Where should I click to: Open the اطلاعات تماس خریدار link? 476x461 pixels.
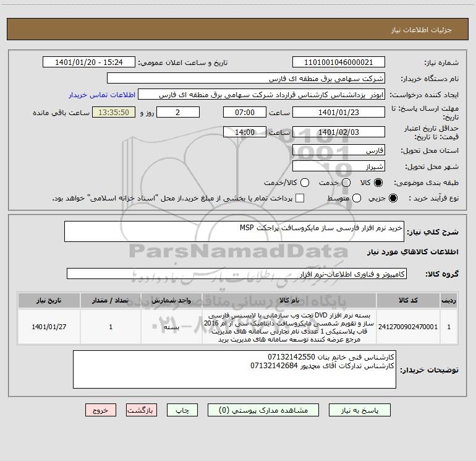coord(102,95)
